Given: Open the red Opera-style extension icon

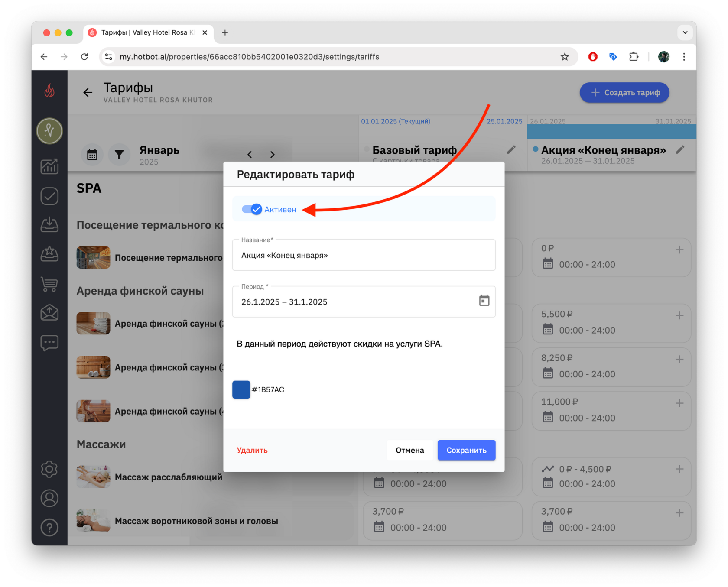Looking at the screenshot, I should 593,57.
